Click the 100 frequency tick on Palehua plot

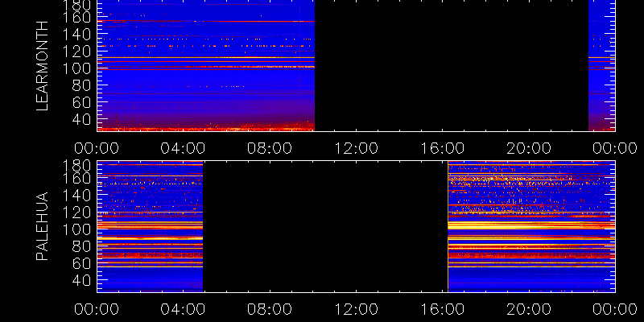[78, 229]
